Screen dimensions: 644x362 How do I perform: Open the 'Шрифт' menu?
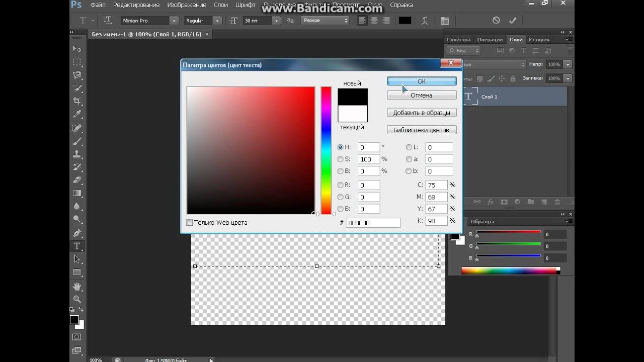point(245,5)
